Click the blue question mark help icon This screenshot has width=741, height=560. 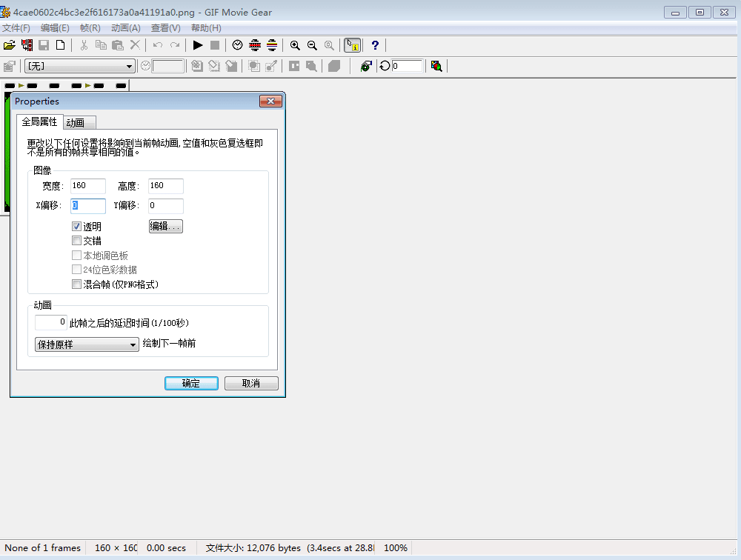(x=375, y=45)
